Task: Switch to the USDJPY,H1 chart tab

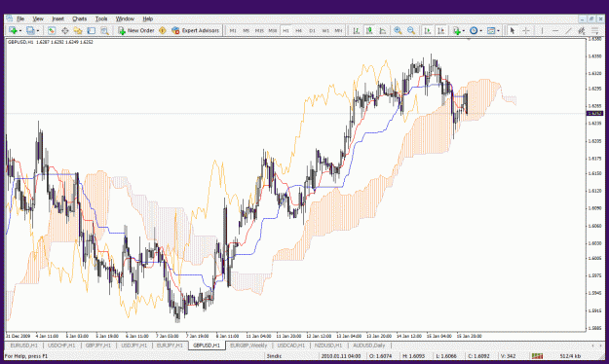Action: [134, 346]
